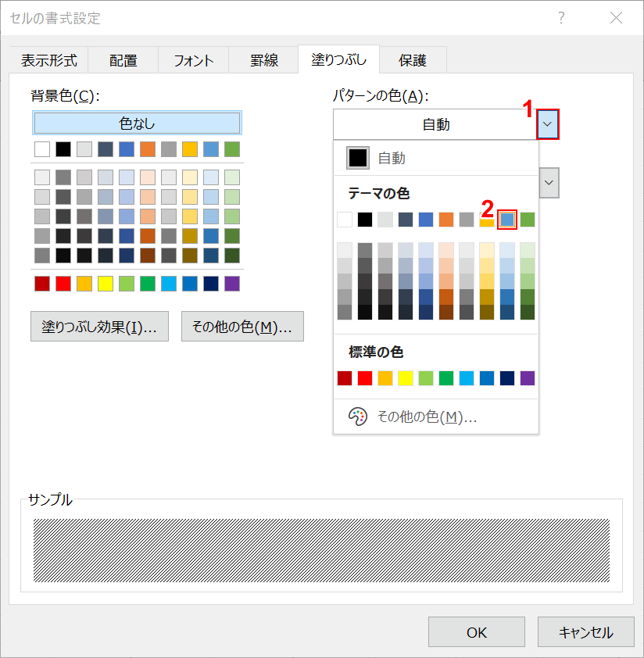Pick white theme color in pattern dropdown
The width and height of the screenshot is (644, 658).
coord(345,220)
